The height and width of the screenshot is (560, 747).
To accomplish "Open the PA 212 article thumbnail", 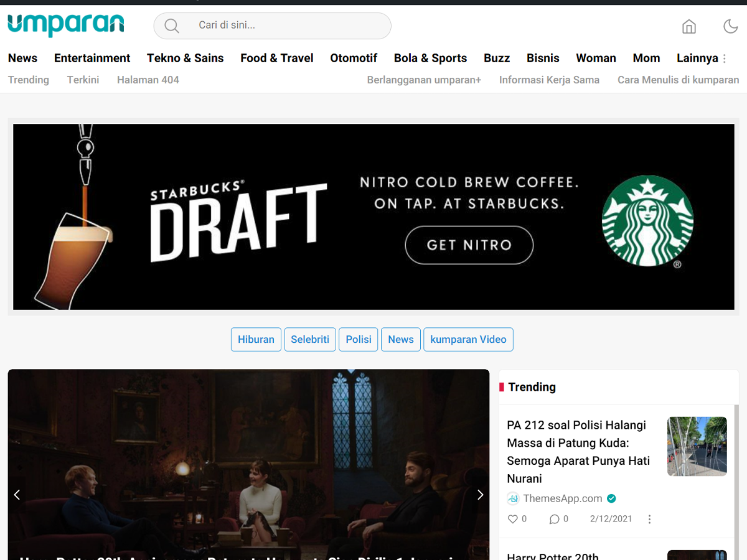I will pyautogui.click(x=697, y=446).
